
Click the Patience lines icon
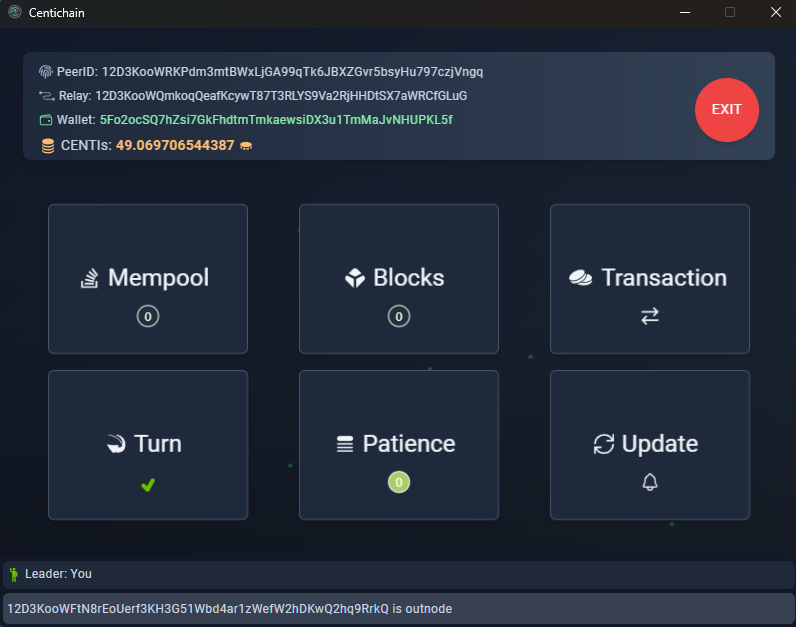tap(345, 444)
